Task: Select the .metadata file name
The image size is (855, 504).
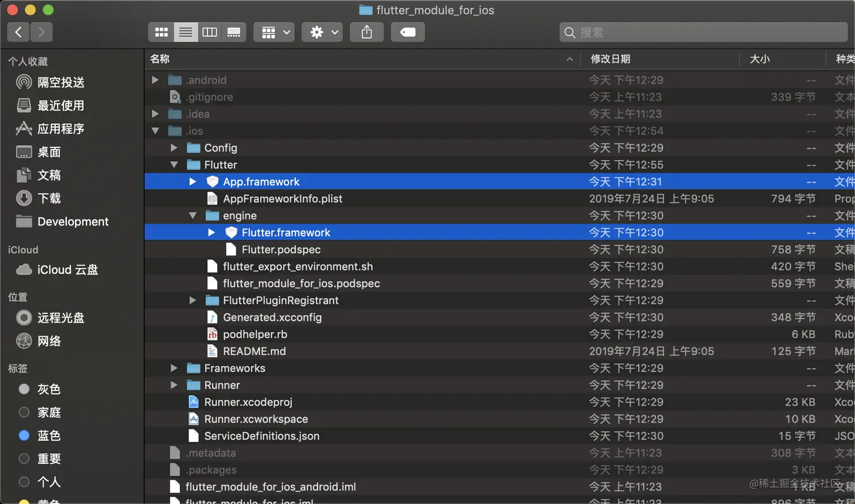Action: (x=211, y=453)
